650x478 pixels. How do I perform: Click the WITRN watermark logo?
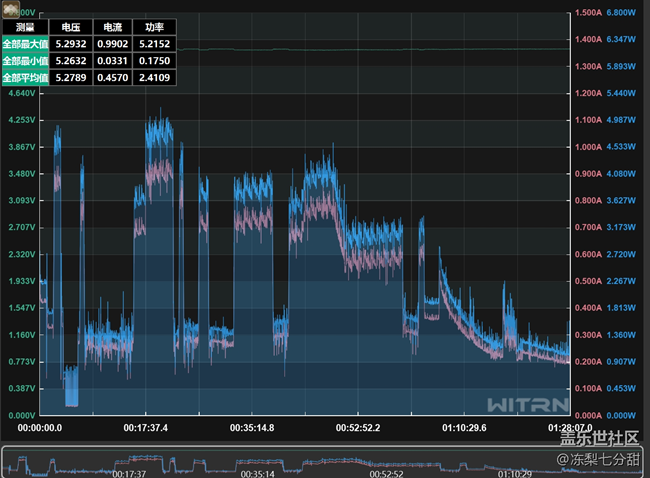[528, 405]
